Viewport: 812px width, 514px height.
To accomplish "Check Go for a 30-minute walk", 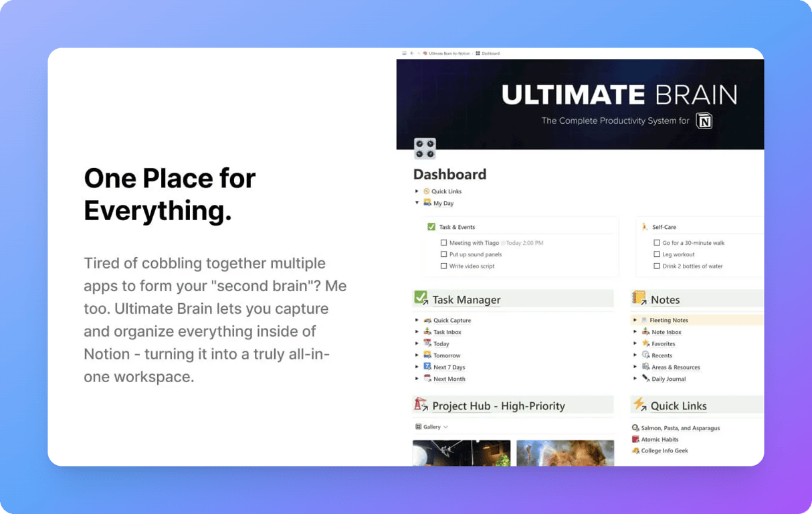I will 657,243.
